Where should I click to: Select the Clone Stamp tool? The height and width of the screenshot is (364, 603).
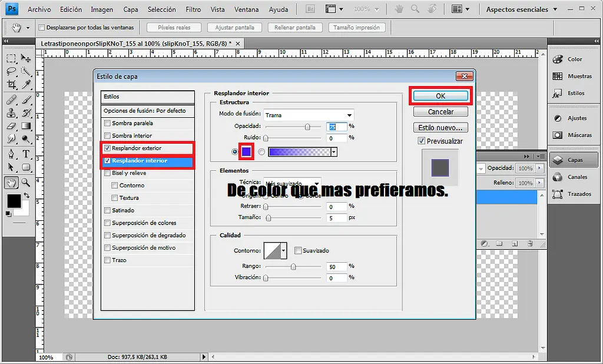pyautogui.click(x=11, y=113)
